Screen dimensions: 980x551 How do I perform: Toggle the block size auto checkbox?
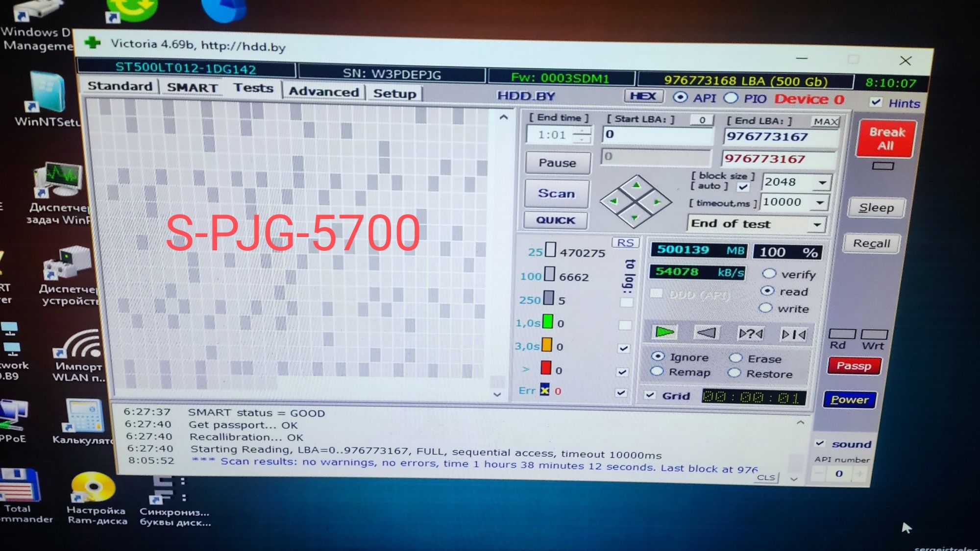point(743,187)
